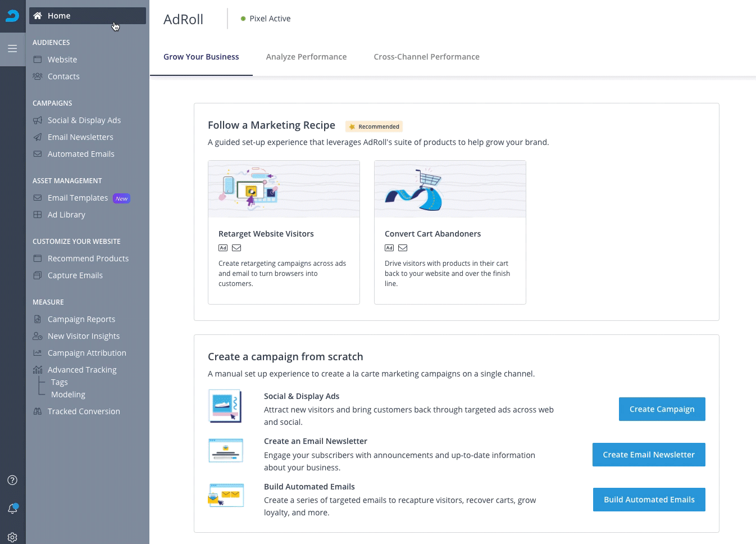
Task: Click the Ad icon under Convert Cart Abandoners
Action: [x=389, y=248]
